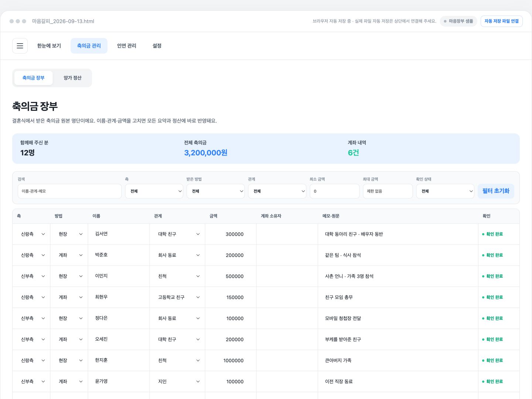Edit memo 부케를 받아준 친구
Viewport: 532px width, 399px height.
point(398,340)
